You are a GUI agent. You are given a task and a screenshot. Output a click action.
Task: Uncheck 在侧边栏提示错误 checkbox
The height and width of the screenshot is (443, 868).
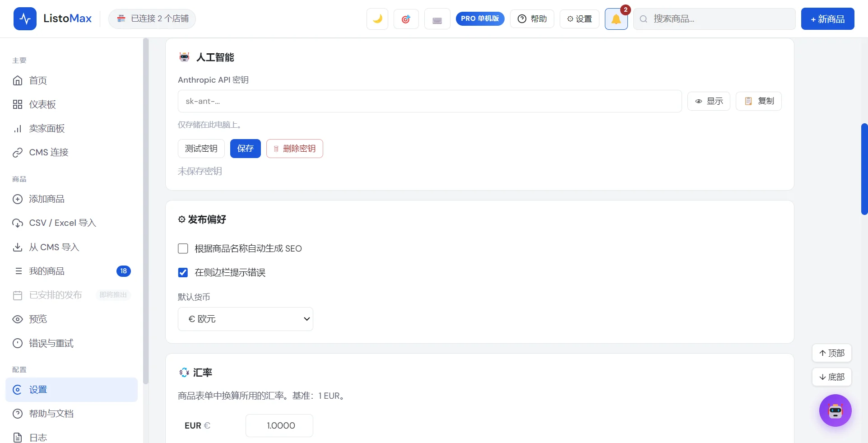(183, 272)
